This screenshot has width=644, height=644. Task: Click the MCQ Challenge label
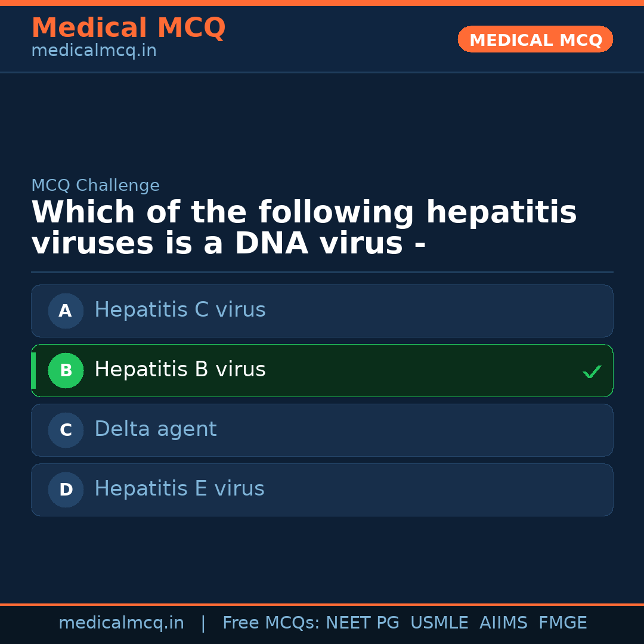click(x=95, y=185)
